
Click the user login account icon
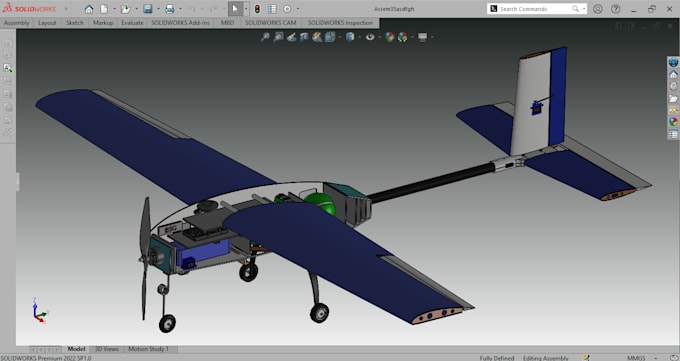(x=598, y=9)
